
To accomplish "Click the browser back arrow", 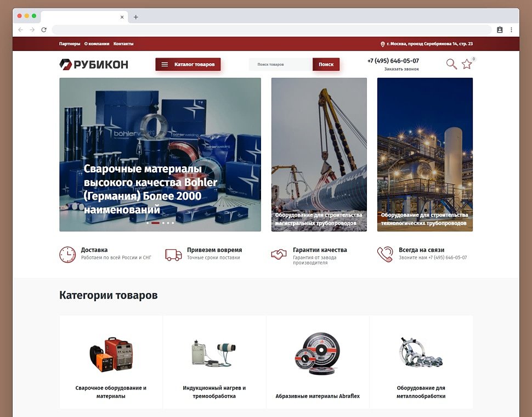I will (x=21, y=30).
